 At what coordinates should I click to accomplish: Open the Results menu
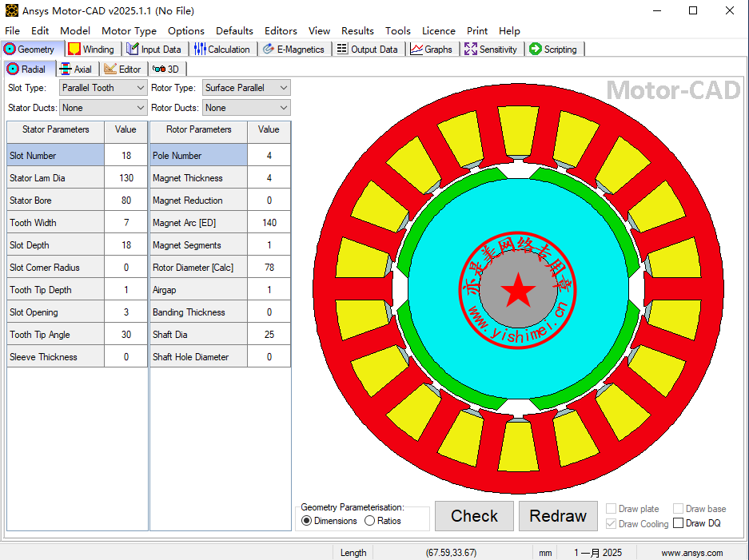pos(357,31)
